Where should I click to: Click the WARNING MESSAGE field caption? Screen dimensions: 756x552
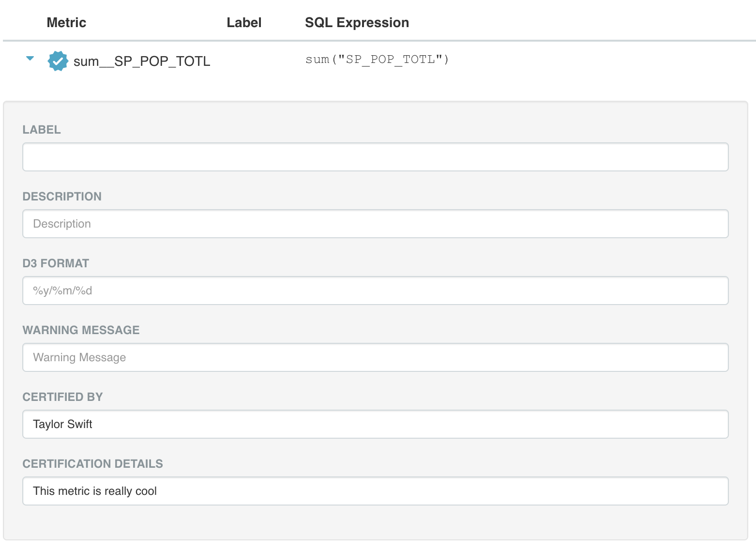point(81,330)
